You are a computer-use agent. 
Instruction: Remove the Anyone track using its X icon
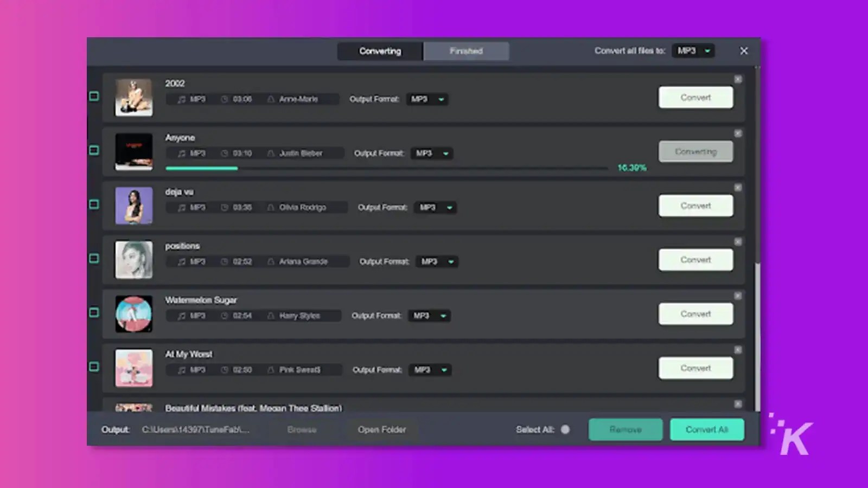(x=738, y=133)
